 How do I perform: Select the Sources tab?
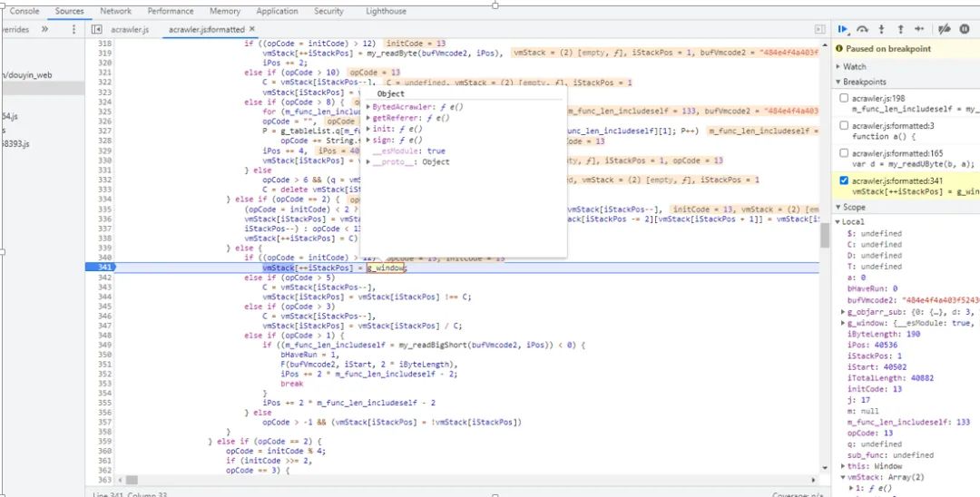pos(69,11)
